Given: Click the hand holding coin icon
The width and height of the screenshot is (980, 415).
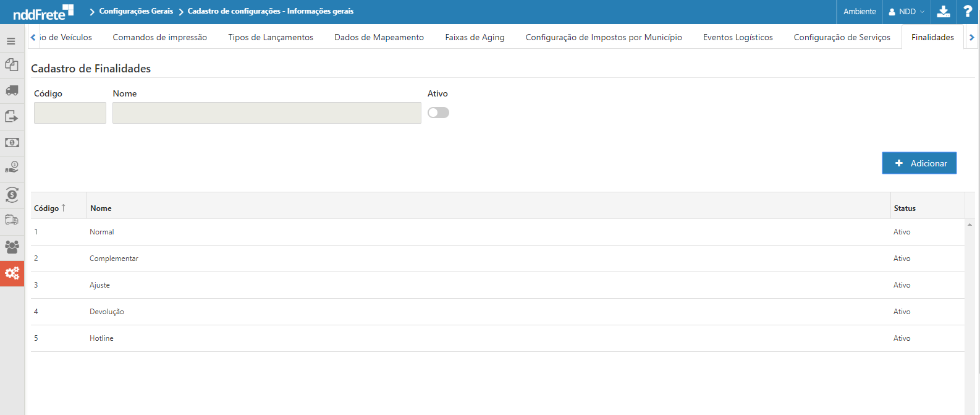Looking at the screenshot, I should (x=12, y=168).
